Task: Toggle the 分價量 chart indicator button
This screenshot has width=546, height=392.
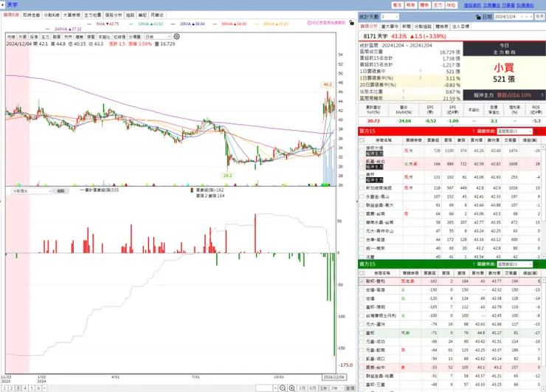Action: pos(135,37)
